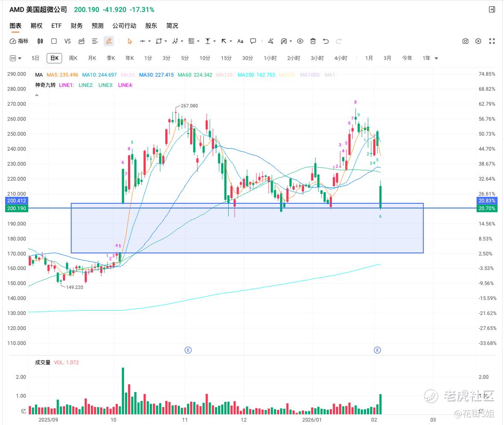Toggle MA20 moving average line
Screen dimensions: 504x425
pyautogui.click(x=128, y=75)
